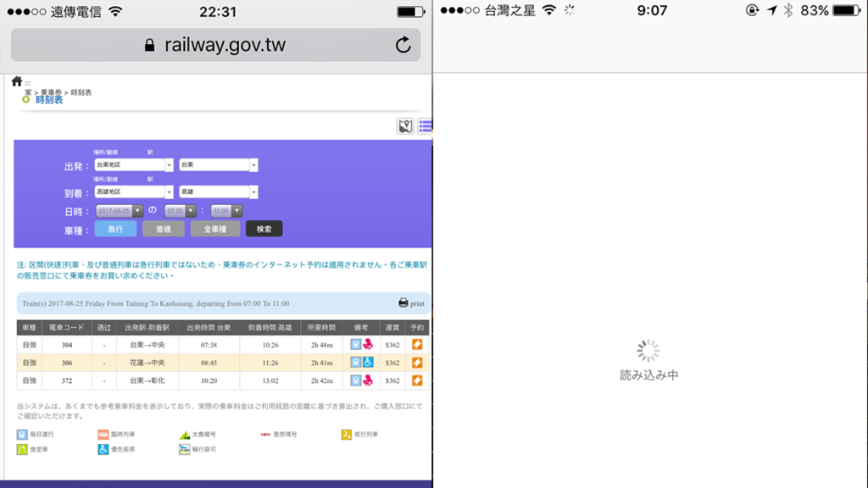
Task: Click train code 306
Action: tap(66, 363)
